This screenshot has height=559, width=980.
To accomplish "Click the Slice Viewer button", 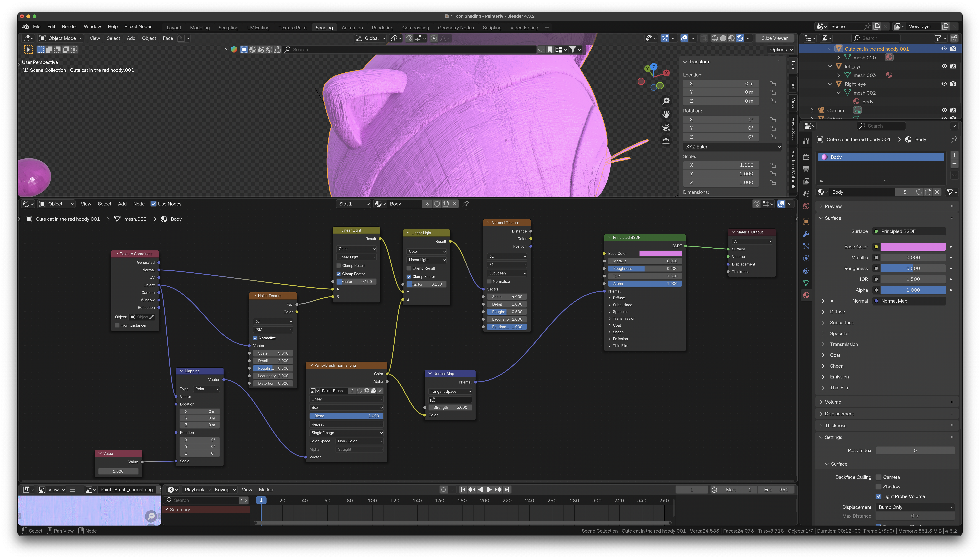I will 774,38.
